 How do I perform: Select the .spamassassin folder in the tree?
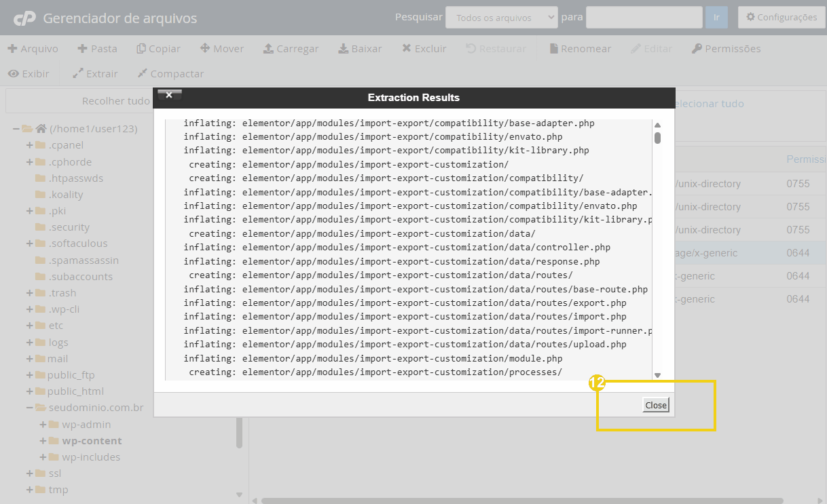[x=84, y=260]
